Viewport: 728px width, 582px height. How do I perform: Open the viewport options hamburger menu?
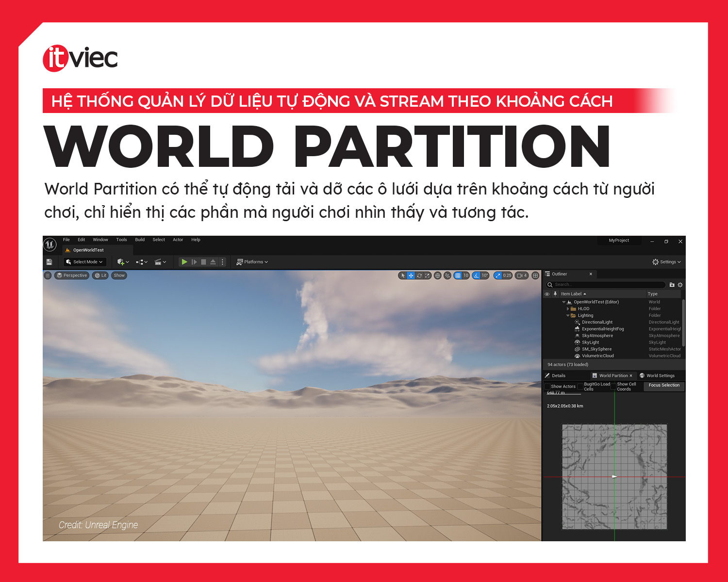[48, 275]
